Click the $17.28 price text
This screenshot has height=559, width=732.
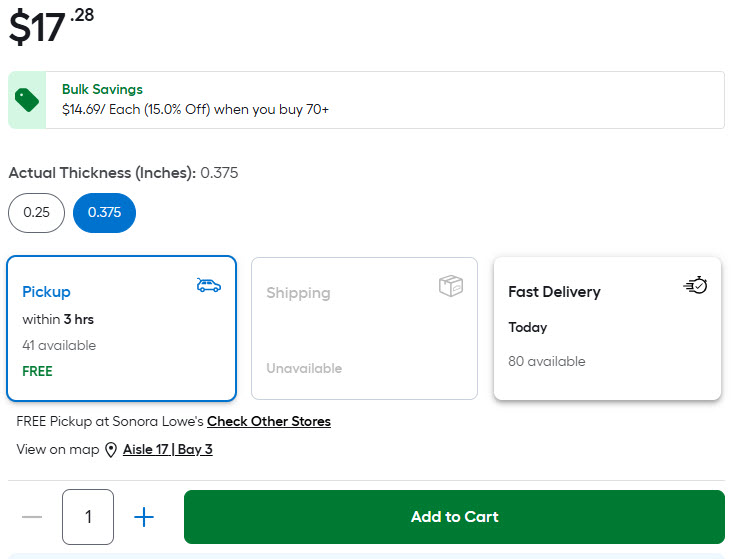50,26
